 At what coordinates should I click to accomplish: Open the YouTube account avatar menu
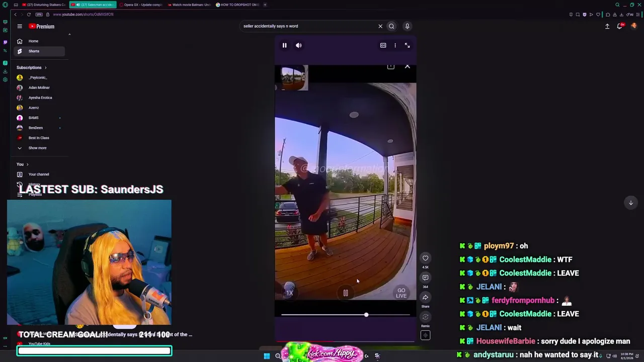coord(633,26)
